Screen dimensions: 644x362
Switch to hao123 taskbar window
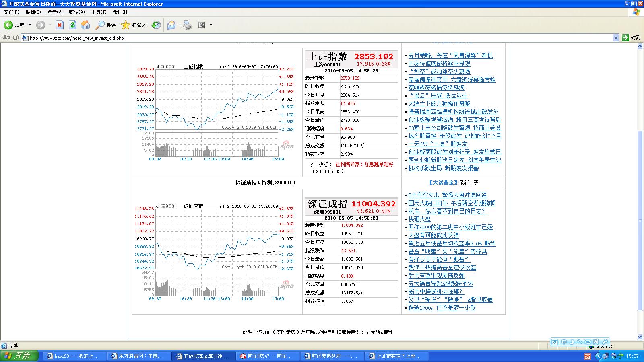74,356
